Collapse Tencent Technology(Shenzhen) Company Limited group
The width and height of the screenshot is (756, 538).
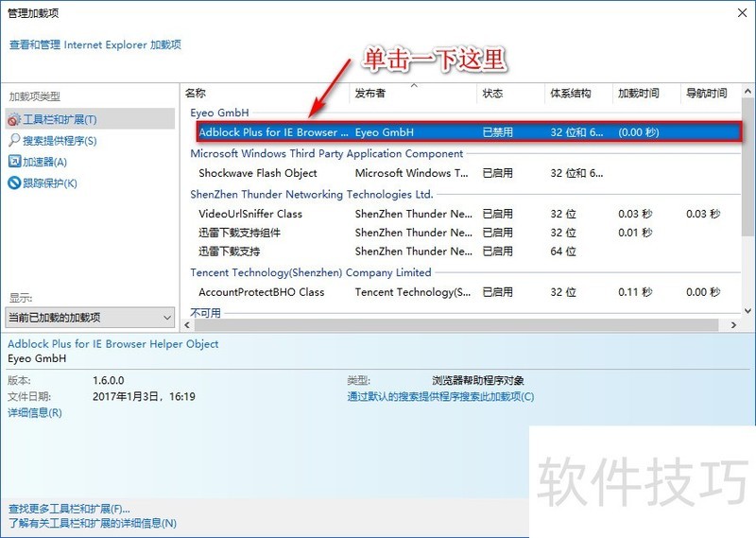[311, 272]
